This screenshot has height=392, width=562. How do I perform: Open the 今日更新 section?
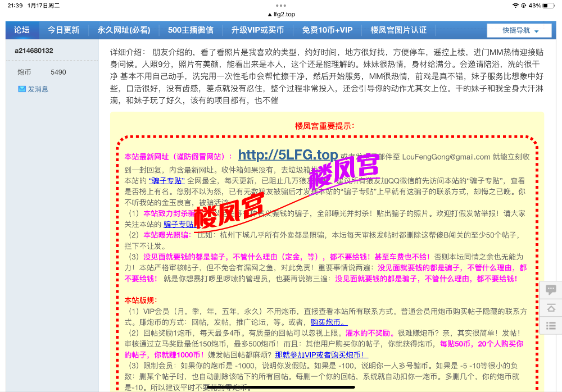tap(64, 30)
